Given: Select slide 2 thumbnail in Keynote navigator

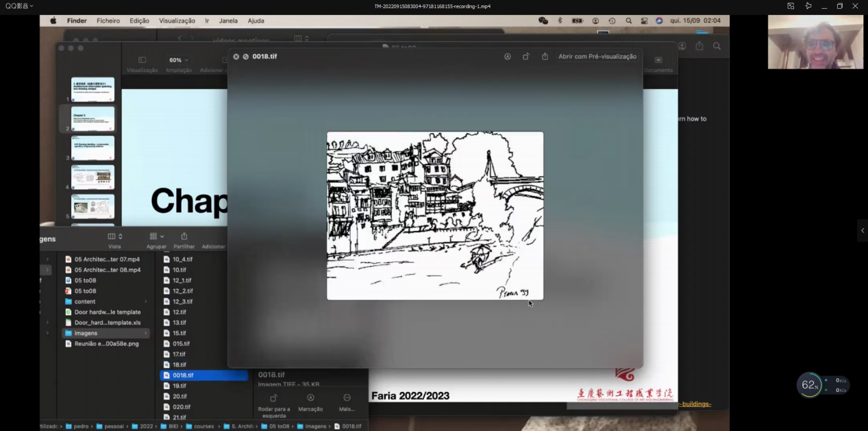Looking at the screenshot, I should (92, 119).
